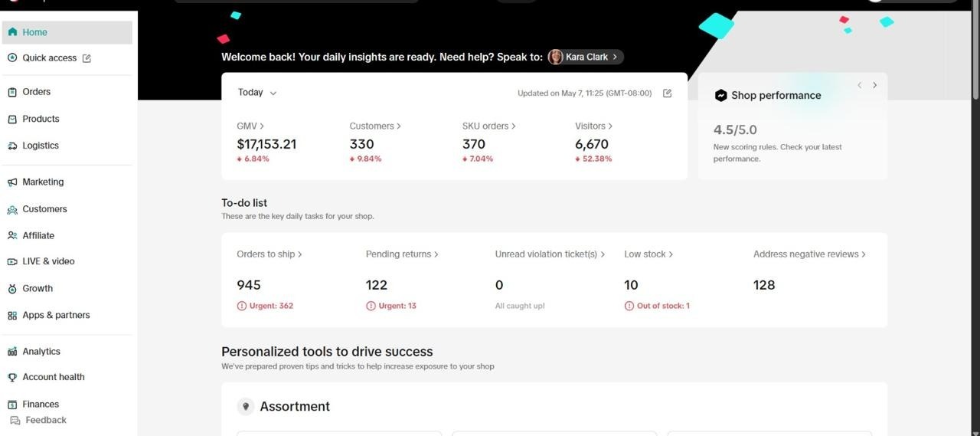Click the 122 pending returns count
The width and height of the screenshot is (980, 436).
click(377, 285)
